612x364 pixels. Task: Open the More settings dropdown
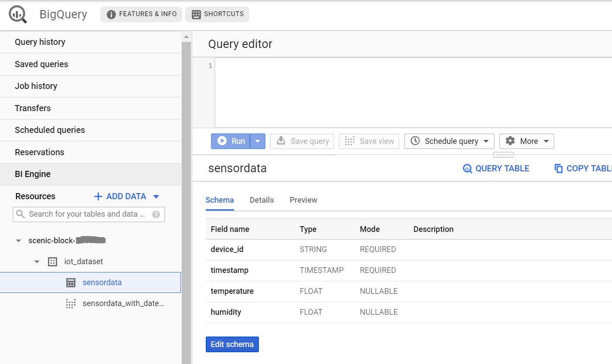click(x=527, y=141)
